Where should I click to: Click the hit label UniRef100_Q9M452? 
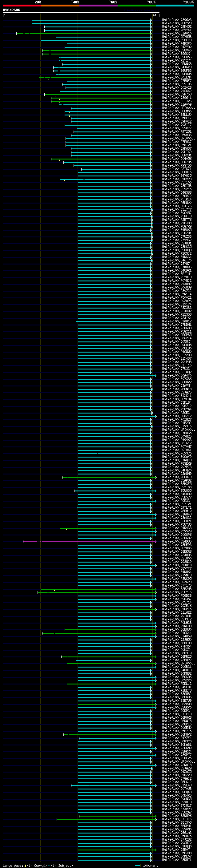pos(177,26)
